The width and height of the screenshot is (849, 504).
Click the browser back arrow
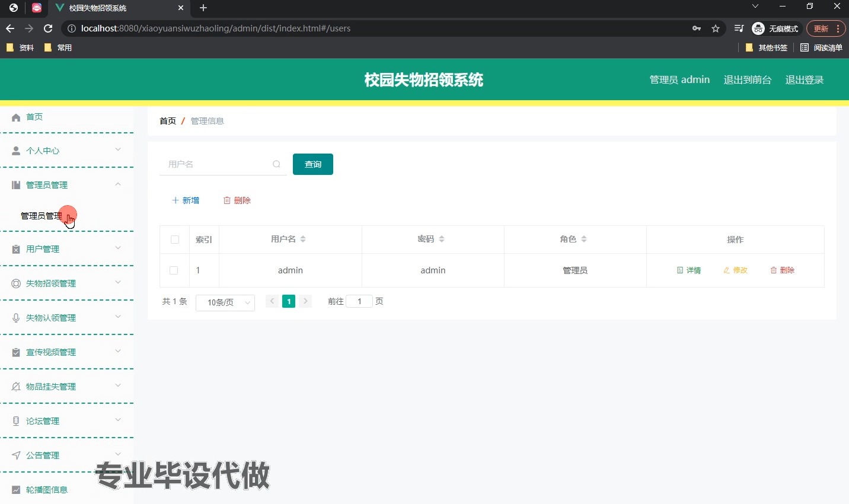10,28
